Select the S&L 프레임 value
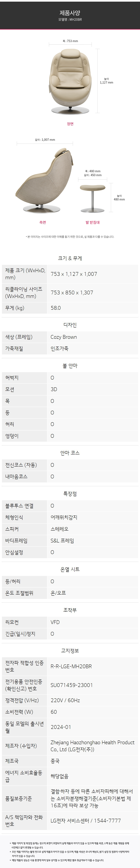Screen dimensions: 140x868 [62, 541]
